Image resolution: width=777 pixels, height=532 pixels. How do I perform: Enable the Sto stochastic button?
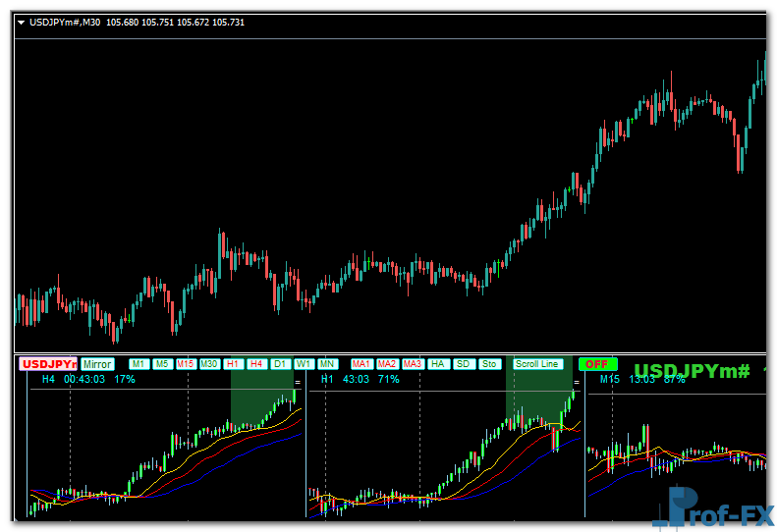[x=489, y=364]
